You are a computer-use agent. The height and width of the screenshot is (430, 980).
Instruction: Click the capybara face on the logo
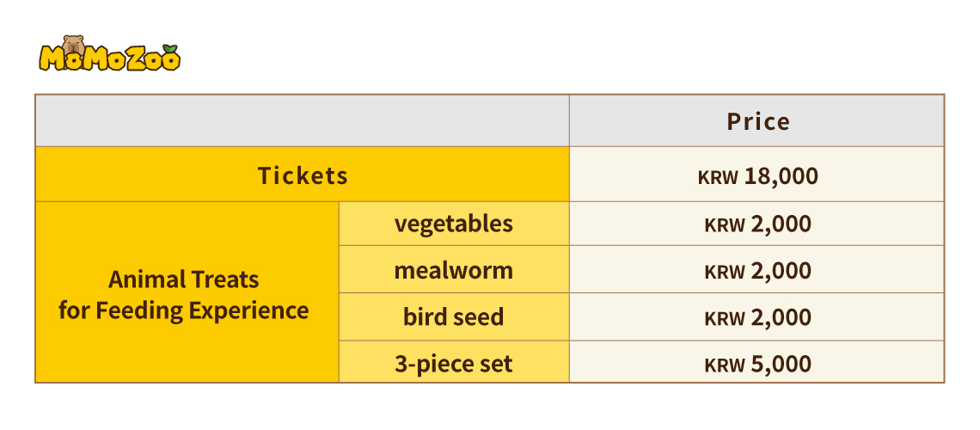pyautogui.click(x=74, y=45)
